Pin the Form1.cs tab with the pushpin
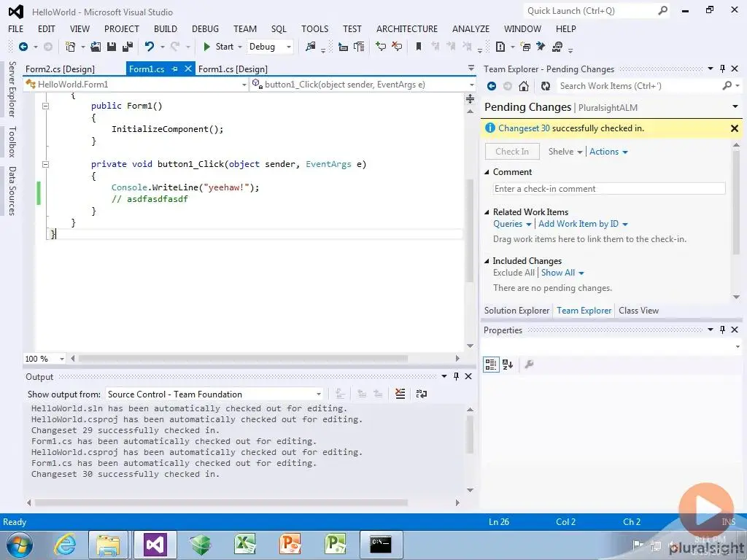 (174, 69)
